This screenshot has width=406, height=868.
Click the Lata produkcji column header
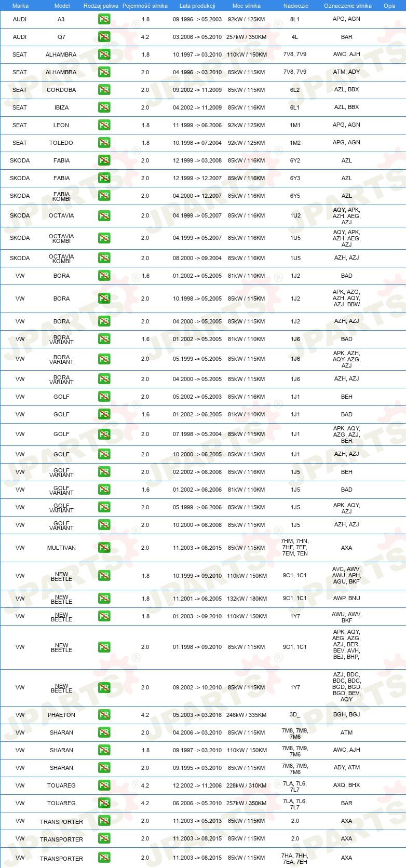[197, 6]
